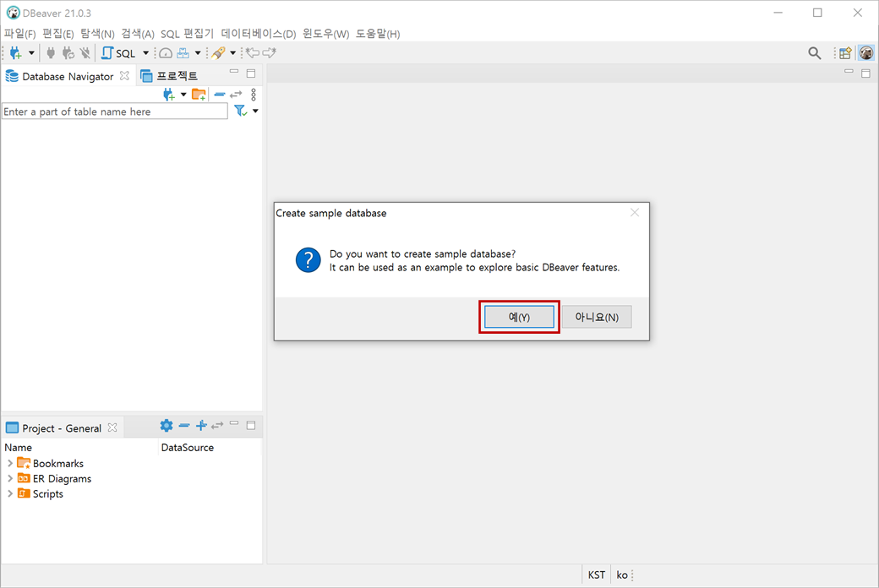Click the Reconnect (invalidate) plug icon
Screen dimensions: 879x588
[68, 53]
